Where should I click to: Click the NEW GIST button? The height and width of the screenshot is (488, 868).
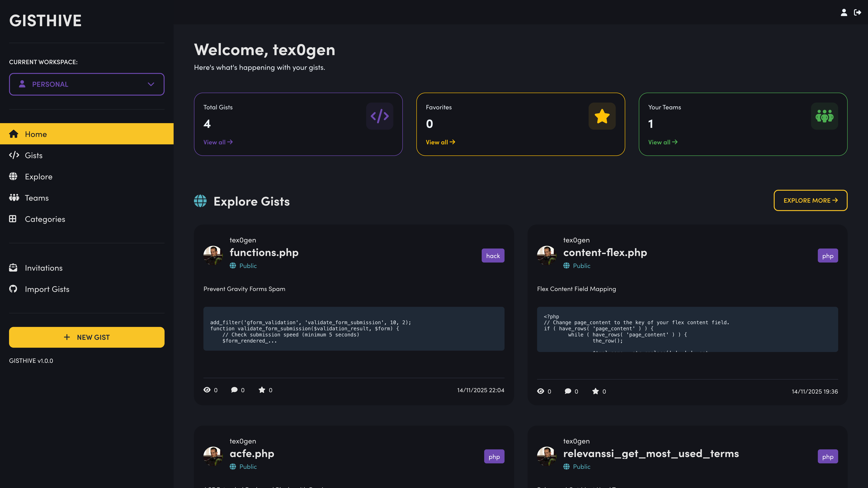[x=87, y=337]
